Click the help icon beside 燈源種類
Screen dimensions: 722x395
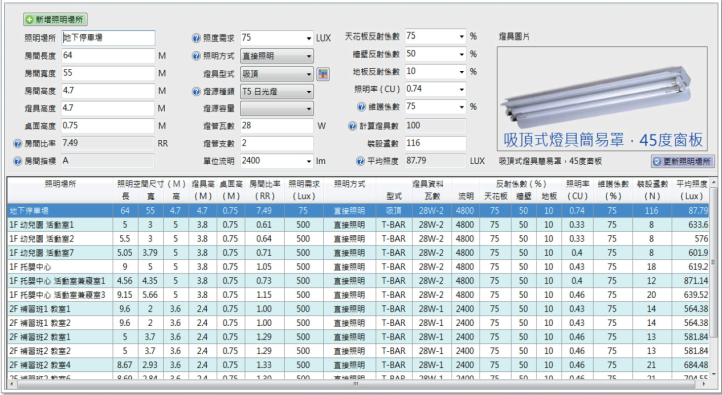pyautogui.click(x=196, y=91)
